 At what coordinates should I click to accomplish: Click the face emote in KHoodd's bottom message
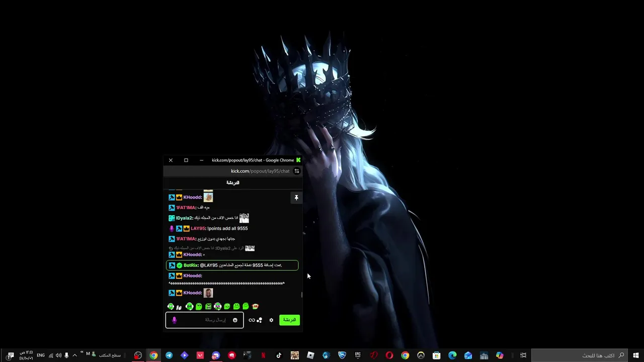coord(208,293)
